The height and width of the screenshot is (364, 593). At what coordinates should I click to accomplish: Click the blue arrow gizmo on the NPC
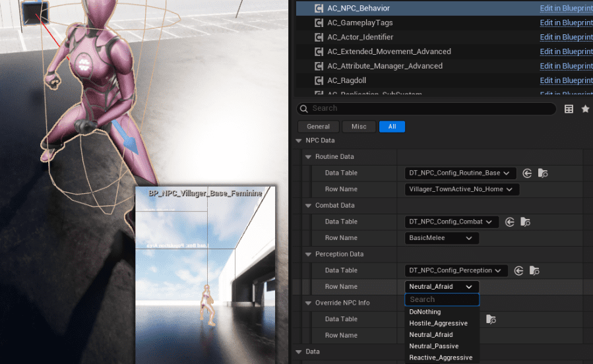(126, 137)
